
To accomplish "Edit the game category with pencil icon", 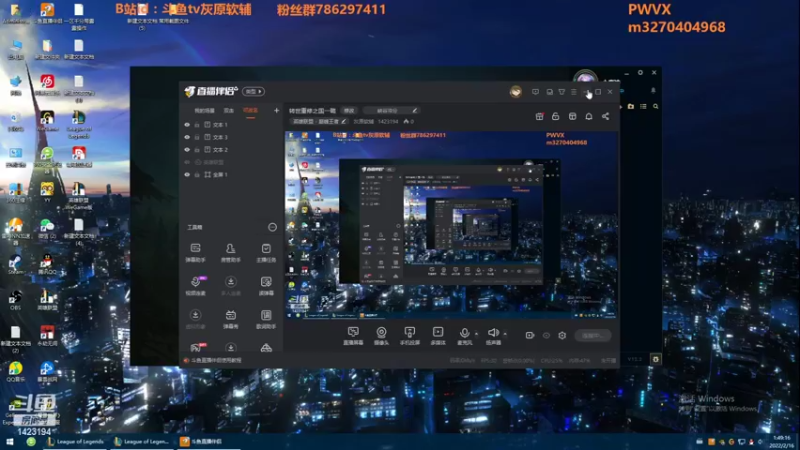I will pos(344,121).
